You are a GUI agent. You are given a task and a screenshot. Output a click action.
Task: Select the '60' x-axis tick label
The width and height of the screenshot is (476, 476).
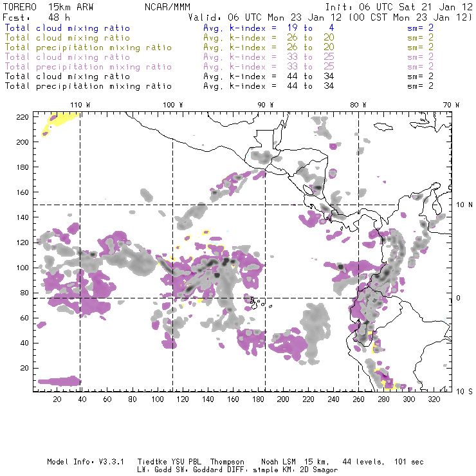pyautogui.click(x=107, y=399)
